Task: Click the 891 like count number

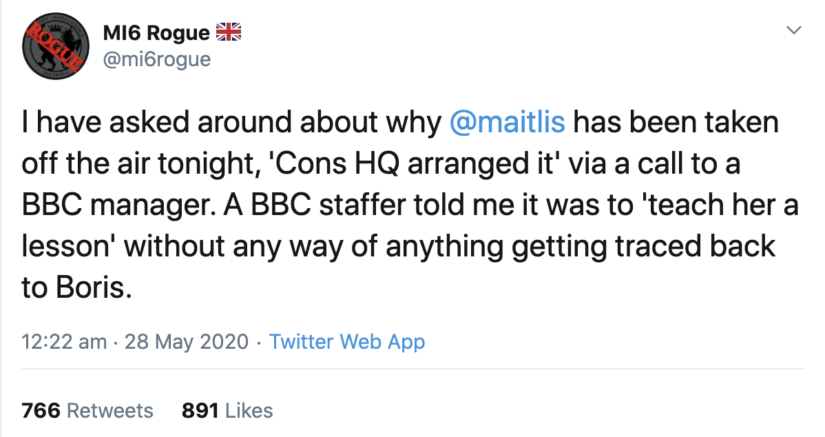Action: coord(200,411)
